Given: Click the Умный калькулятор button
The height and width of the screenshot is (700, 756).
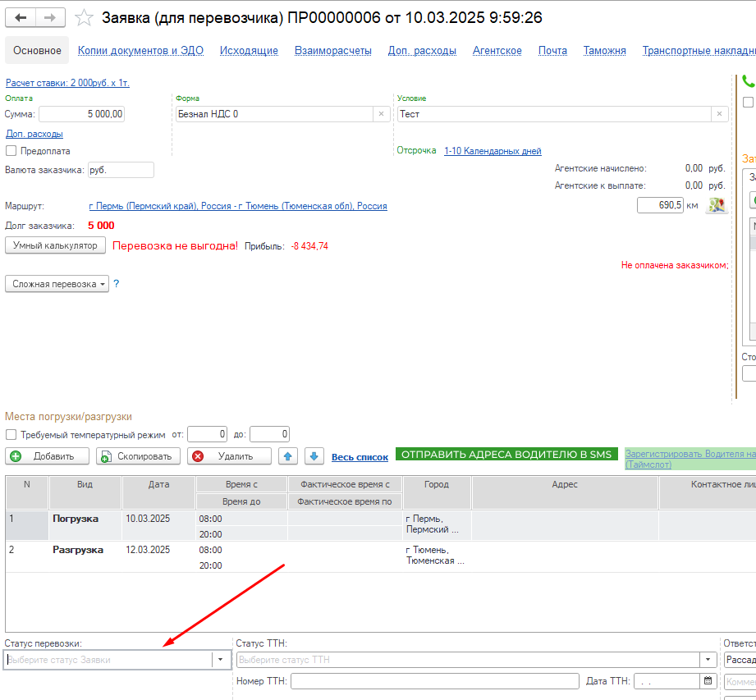Looking at the screenshot, I should [x=56, y=245].
